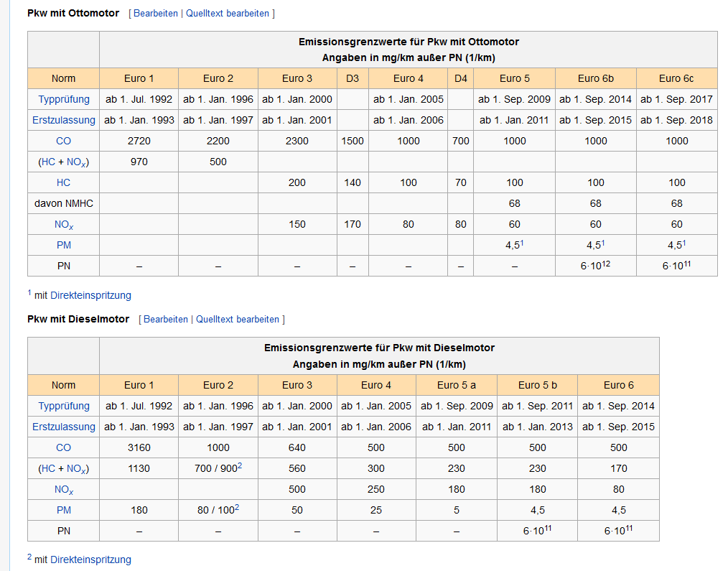Click the 'davon NMHC' row label
The image size is (728, 571).
tap(64, 203)
